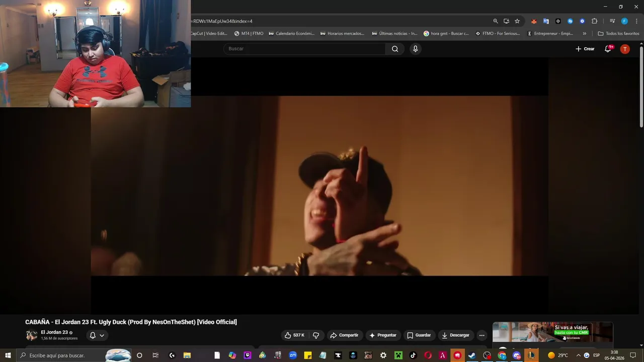
Task: Open the Shazam extension icon
Action: (x=570, y=21)
